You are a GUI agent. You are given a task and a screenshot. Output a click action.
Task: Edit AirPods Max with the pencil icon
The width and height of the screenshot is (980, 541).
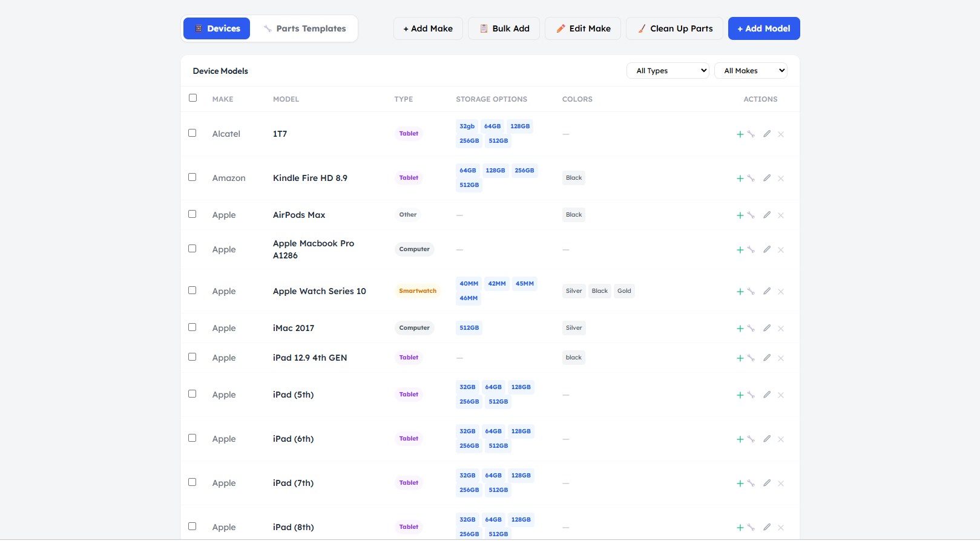click(767, 215)
